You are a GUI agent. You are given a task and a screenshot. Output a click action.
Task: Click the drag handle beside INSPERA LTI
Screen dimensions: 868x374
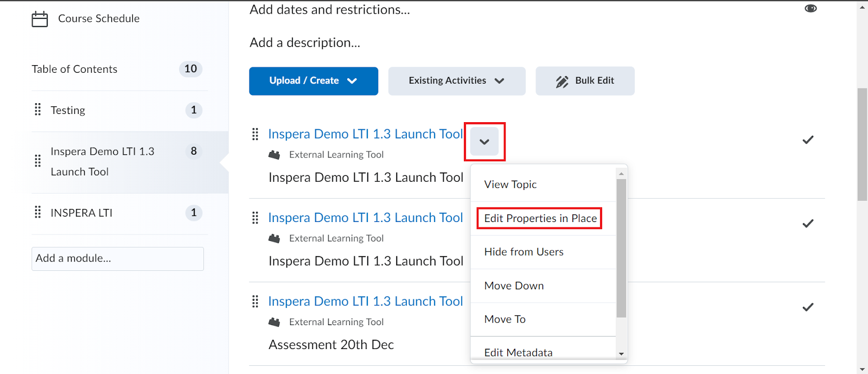37,212
